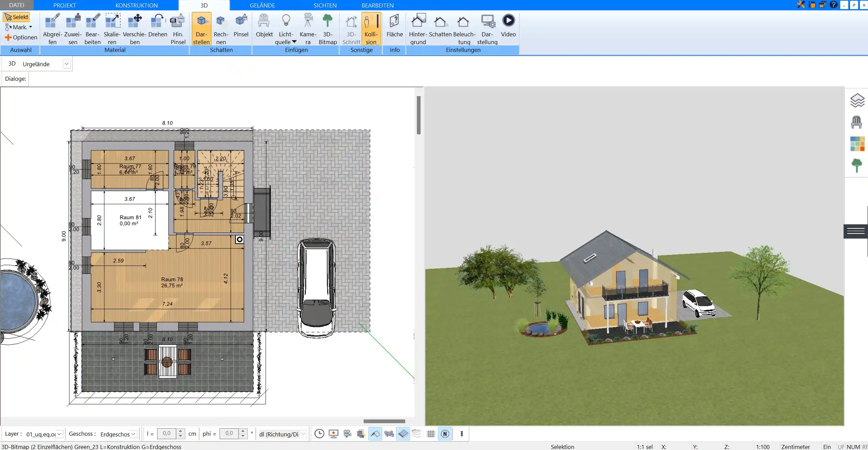This screenshot has width=868, height=450.
Task: Toggle the roof visibility button
Action: point(375,434)
